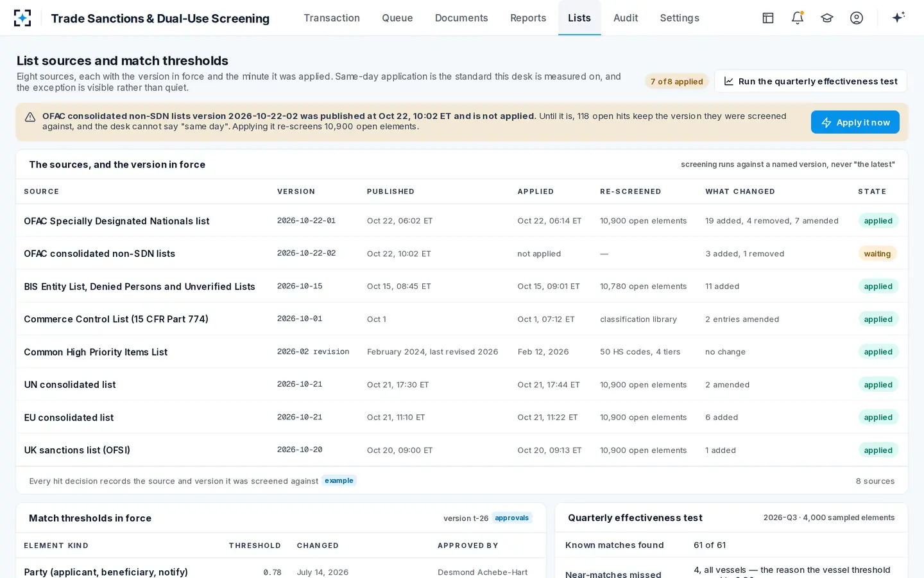The image size is (924, 578).
Task: Click '19 added, 4 removed, 7 amended' cell
Action: (772, 221)
